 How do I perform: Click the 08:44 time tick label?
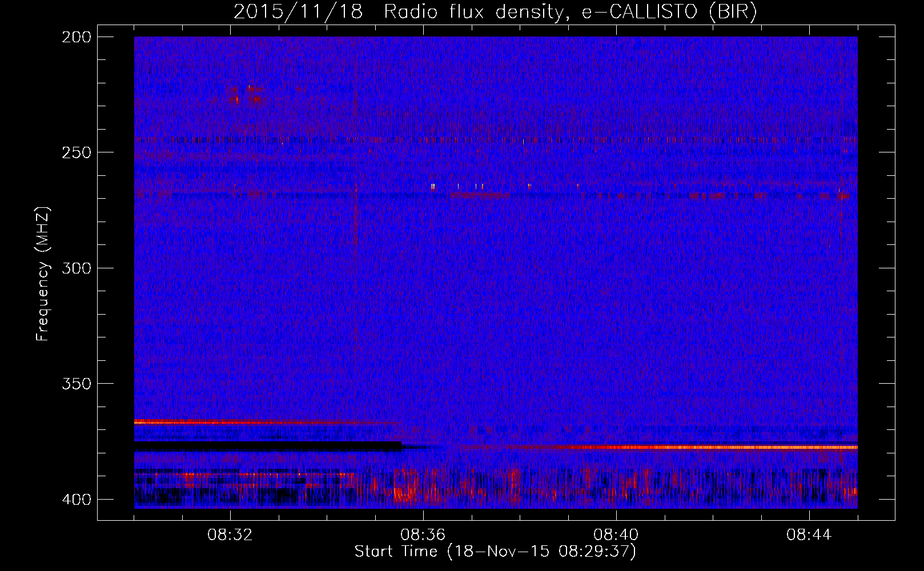click(x=809, y=535)
